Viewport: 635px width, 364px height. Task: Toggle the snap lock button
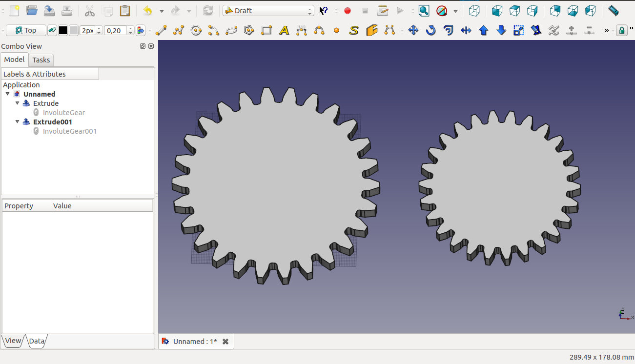coord(621,31)
